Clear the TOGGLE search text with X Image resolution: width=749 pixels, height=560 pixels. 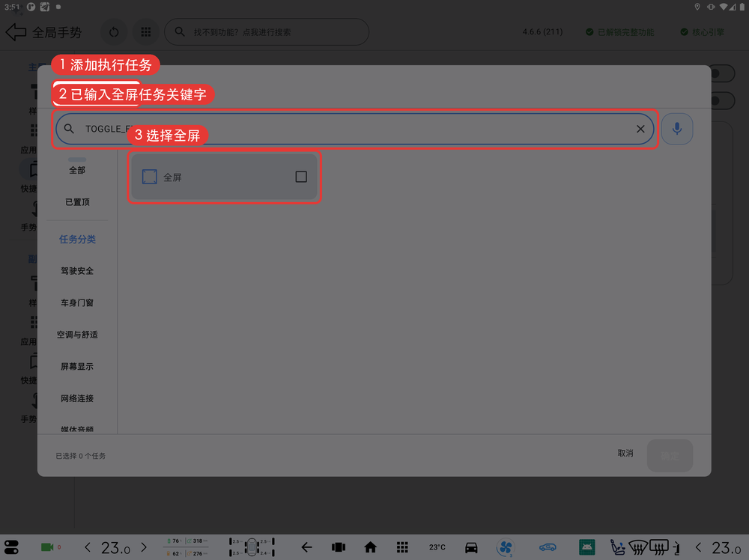(x=640, y=129)
